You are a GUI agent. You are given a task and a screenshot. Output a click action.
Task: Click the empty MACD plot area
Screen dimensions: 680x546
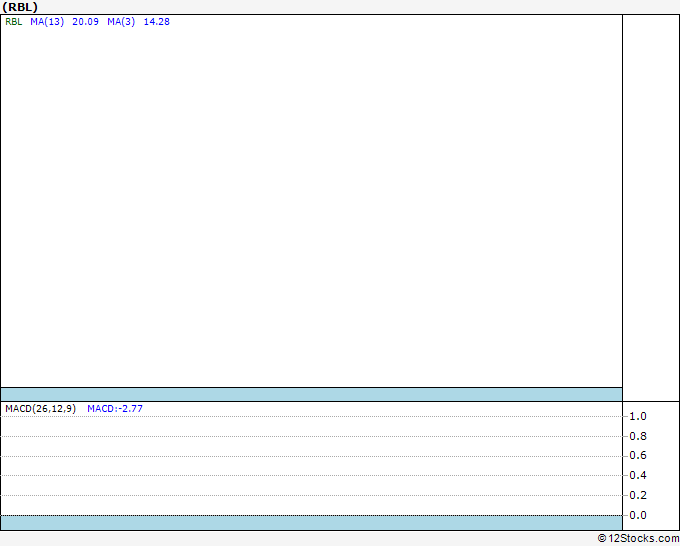311,464
